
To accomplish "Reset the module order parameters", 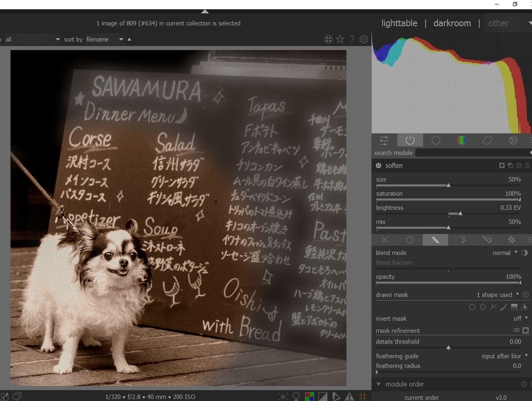I will [x=524, y=384].
